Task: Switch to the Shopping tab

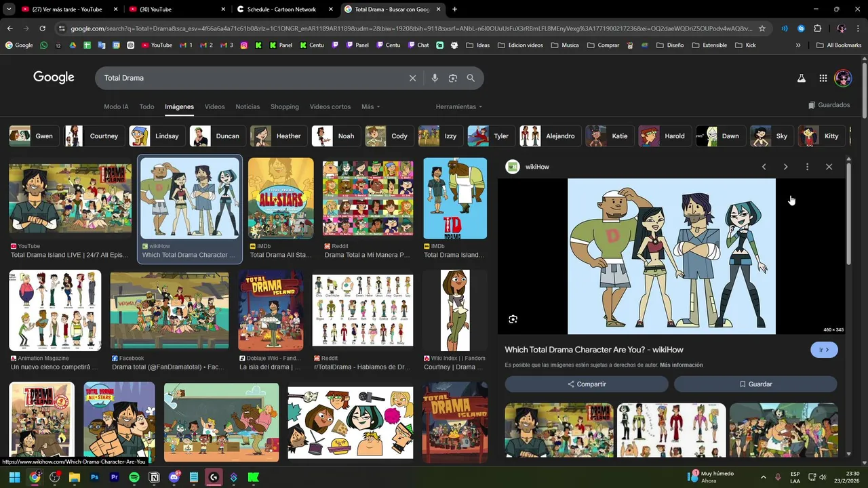Action: tap(285, 106)
